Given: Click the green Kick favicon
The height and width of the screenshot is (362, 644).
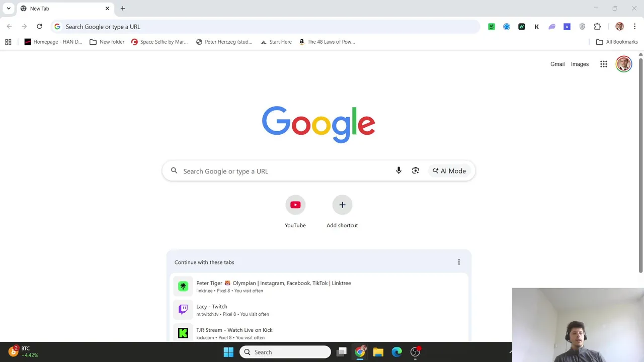Looking at the screenshot, I should point(183,333).
